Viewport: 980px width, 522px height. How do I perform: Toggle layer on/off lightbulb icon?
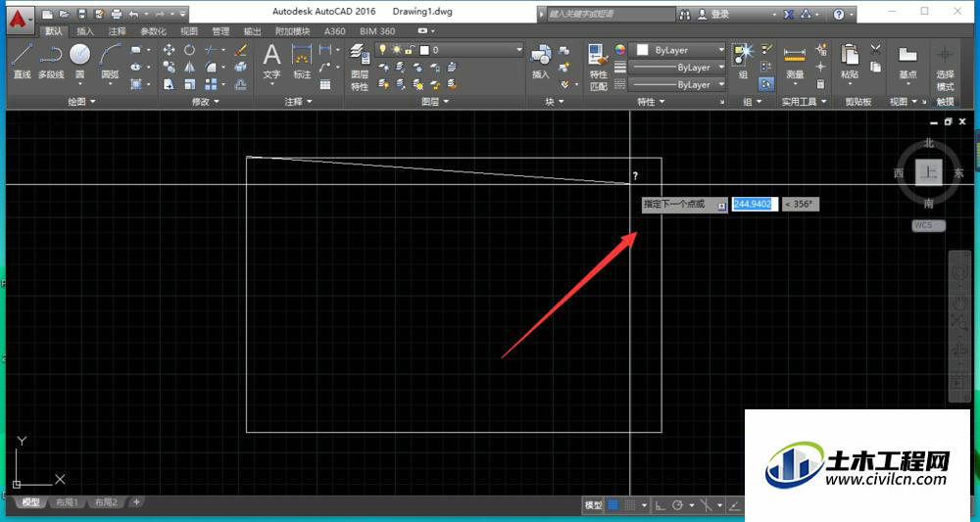382,49
